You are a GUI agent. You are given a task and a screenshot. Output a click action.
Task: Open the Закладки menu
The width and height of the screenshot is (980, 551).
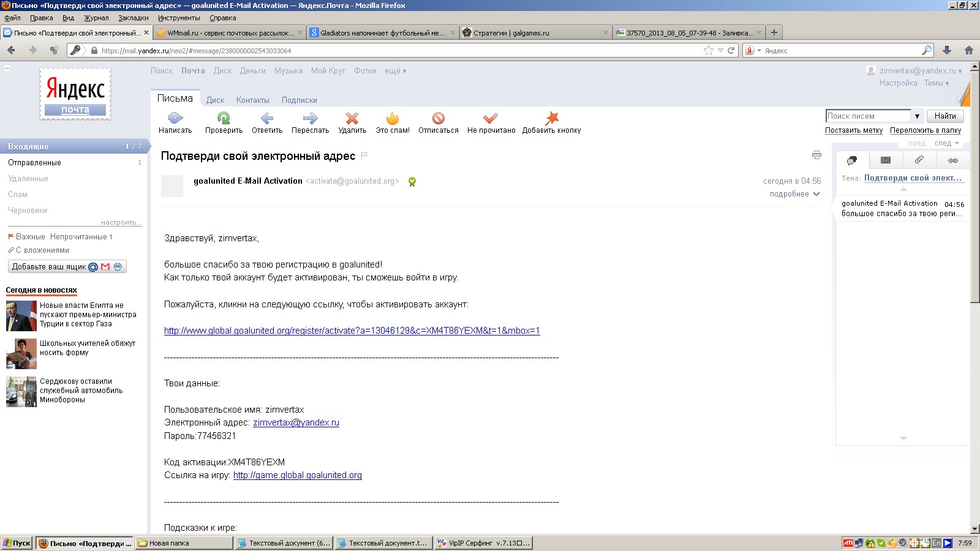133,18
